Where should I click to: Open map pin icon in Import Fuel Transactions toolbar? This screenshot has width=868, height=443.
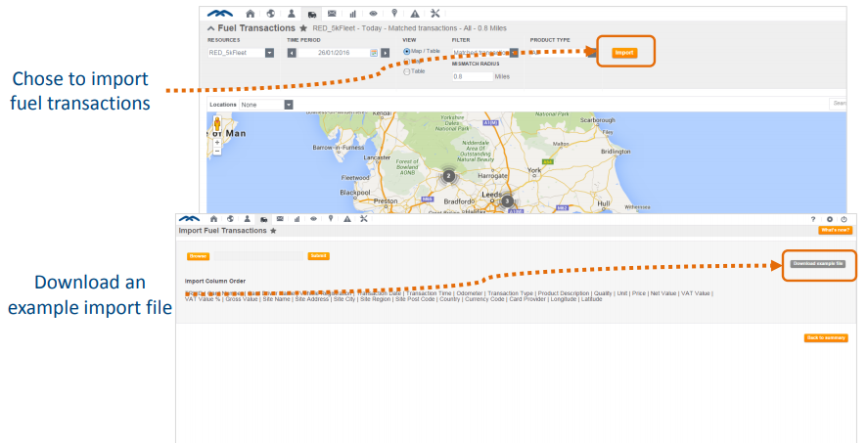coord(331,218)
